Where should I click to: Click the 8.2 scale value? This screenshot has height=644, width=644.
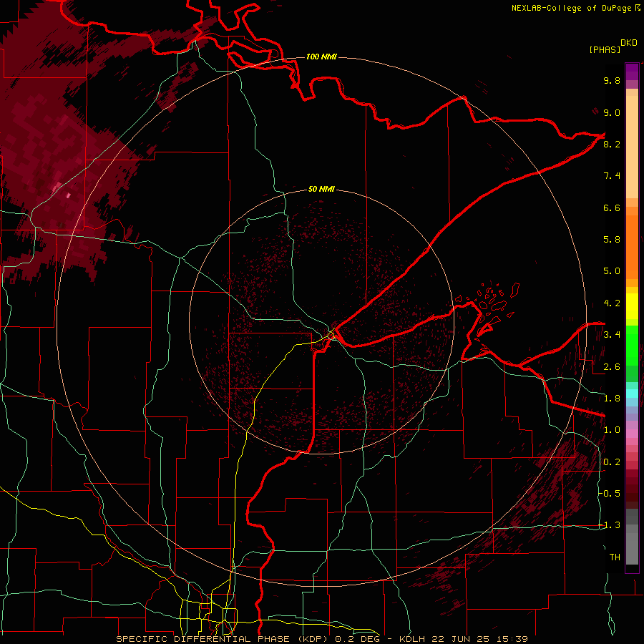click(612, 144)
